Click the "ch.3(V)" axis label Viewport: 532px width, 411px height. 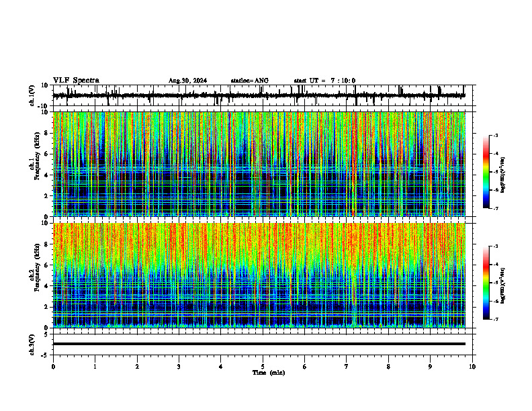32,345
